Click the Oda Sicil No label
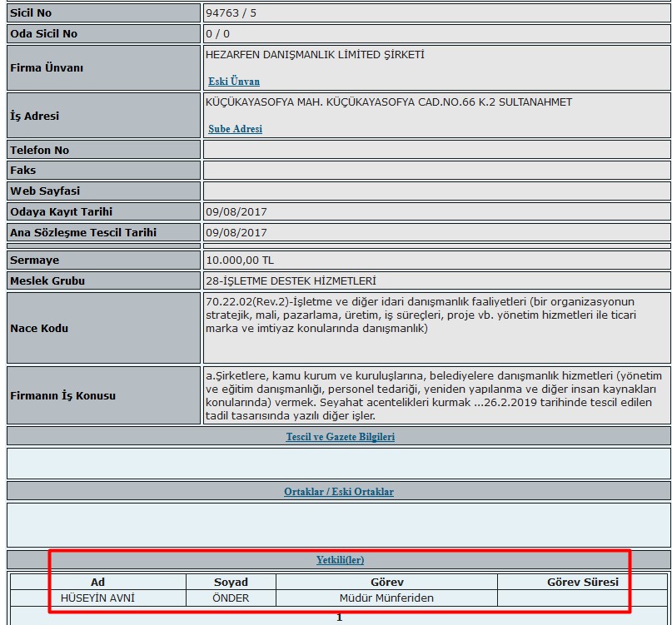The width and height of the screenshot is (672, 625). pos(43,34)
